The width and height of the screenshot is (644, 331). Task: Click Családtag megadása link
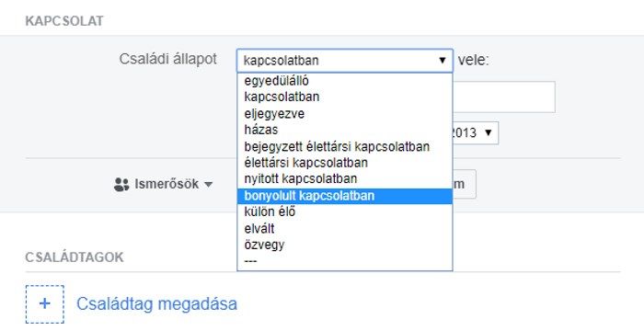[156, 304]
